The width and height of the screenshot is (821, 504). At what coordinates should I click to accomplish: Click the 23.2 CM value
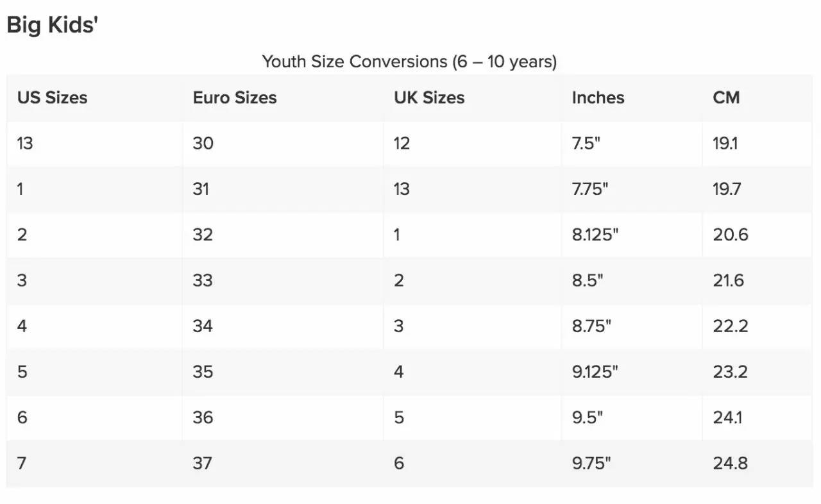[730, 372]
